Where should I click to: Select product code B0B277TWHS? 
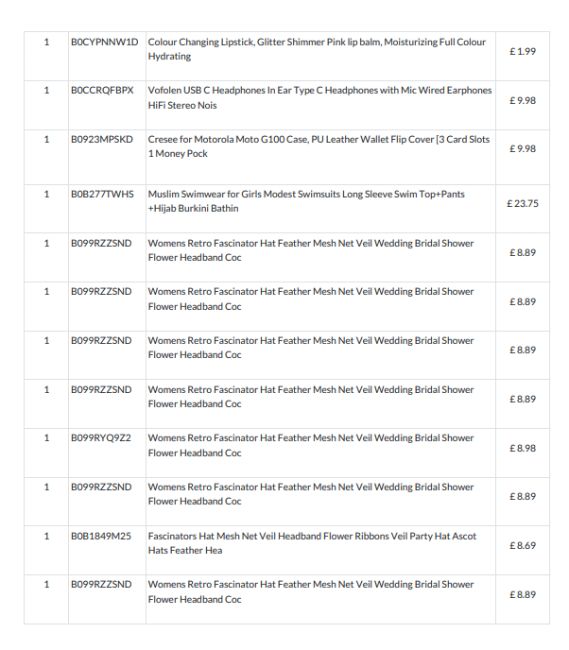click(102, 194)
